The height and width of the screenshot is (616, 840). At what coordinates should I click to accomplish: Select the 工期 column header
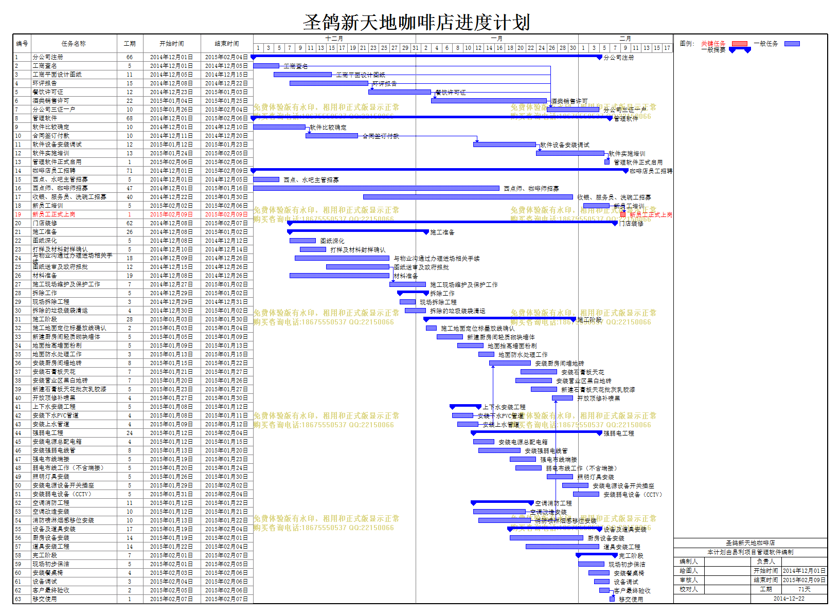point(130,44)
